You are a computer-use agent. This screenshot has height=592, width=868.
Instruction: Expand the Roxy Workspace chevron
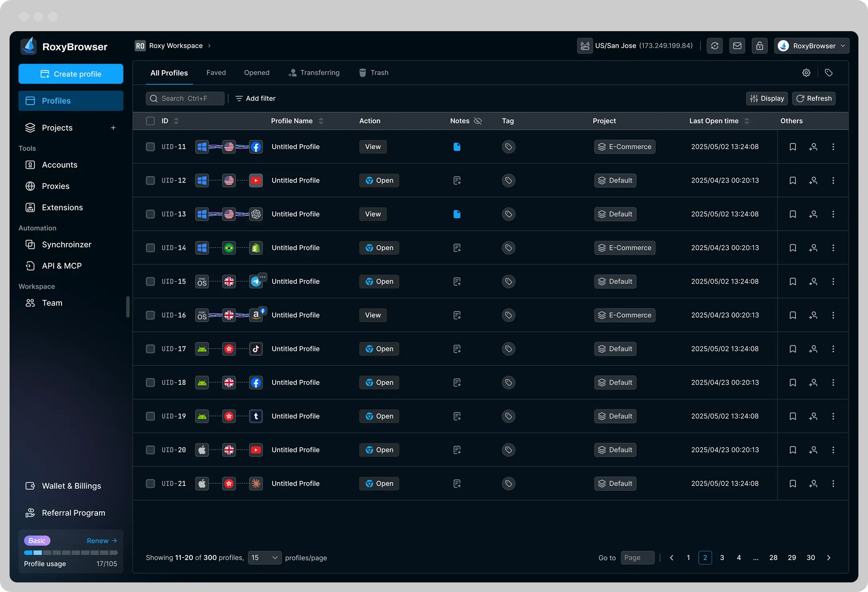pos(209,46)
